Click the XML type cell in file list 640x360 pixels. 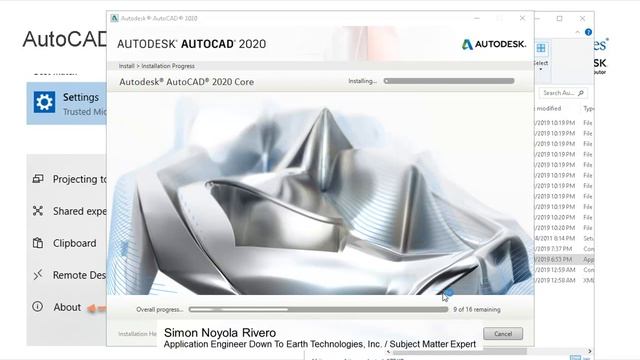pos(589,280)
